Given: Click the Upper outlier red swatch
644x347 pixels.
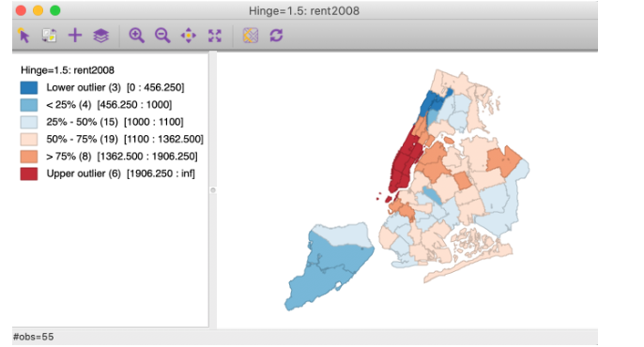Looking at the screenshot, I should click(x=29, y=173).
